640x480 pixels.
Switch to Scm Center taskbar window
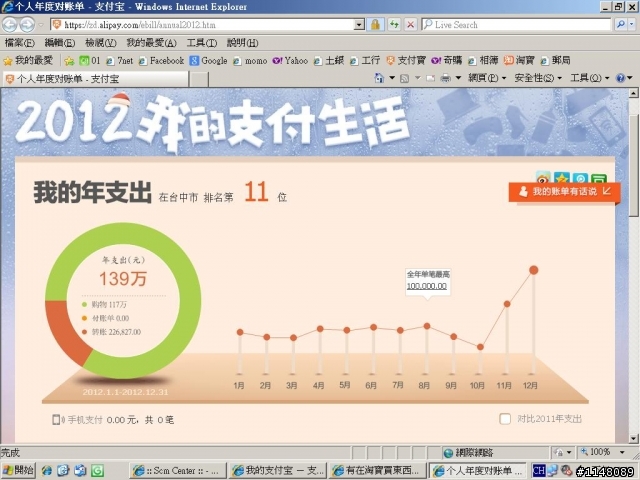point(178,471)
